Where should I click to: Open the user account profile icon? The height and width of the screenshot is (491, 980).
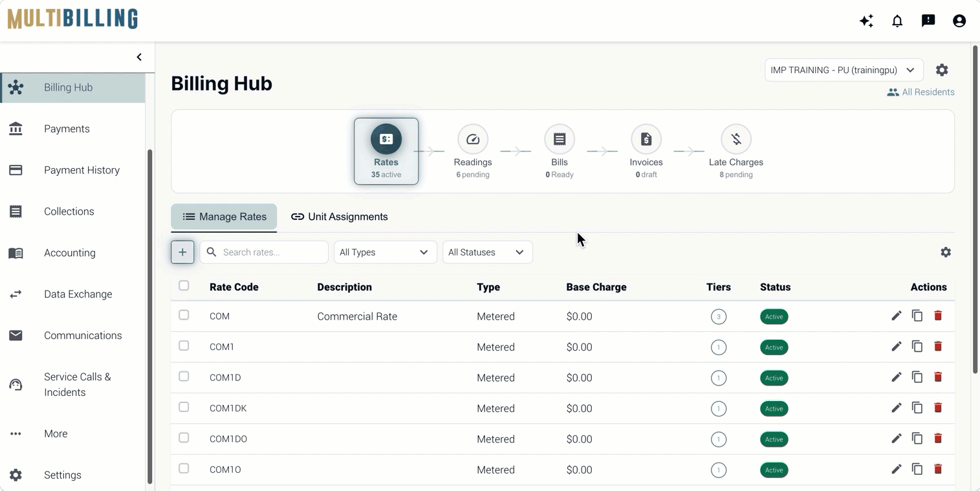[959, 21]
